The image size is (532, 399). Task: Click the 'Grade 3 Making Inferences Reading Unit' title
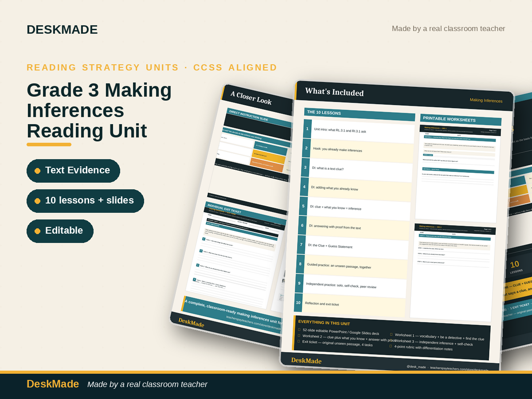99,110
